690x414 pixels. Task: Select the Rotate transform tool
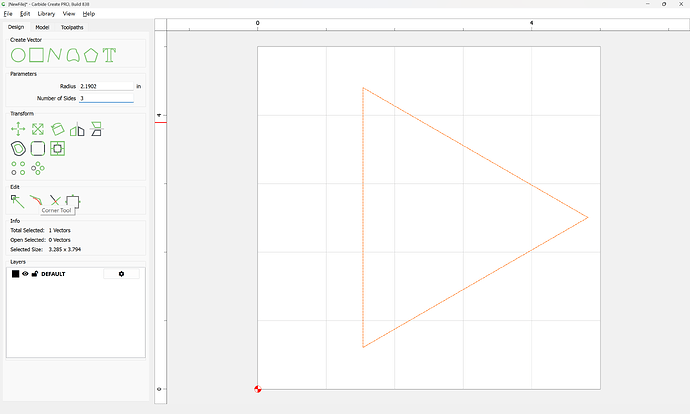pos(58,129)
